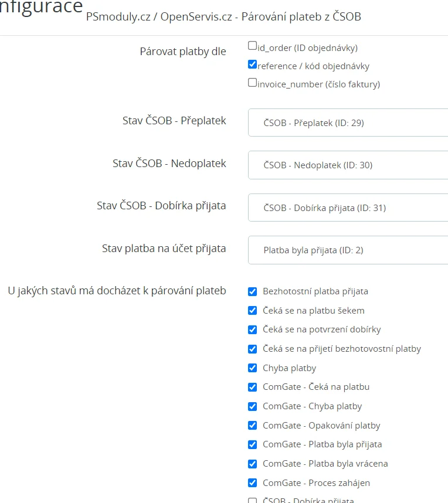
Task: Tick the invoice_number (číslo faktury) checkbox
Action: pyautogui.click(x=252, y=83)
